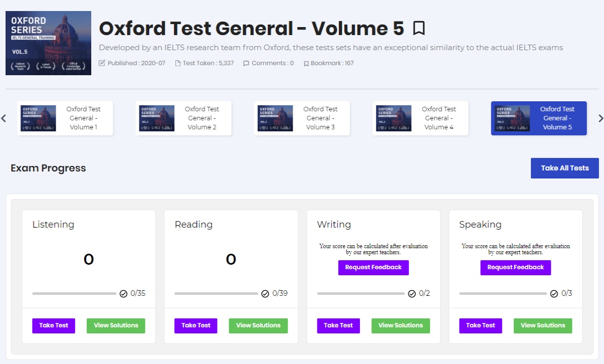
Task: Click the Volume 1 card thumbnail image
Action: click(38, 118)
